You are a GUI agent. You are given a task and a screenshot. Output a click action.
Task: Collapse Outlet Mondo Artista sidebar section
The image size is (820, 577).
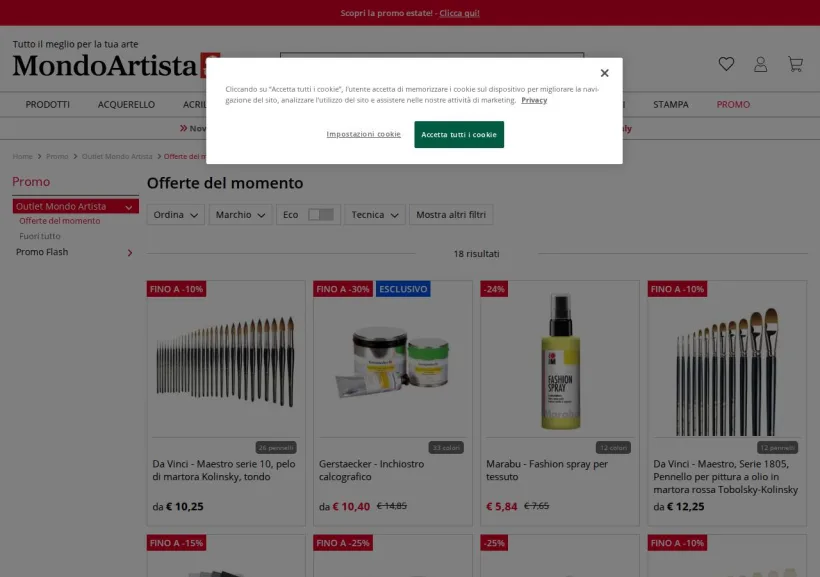coord(129,207)
